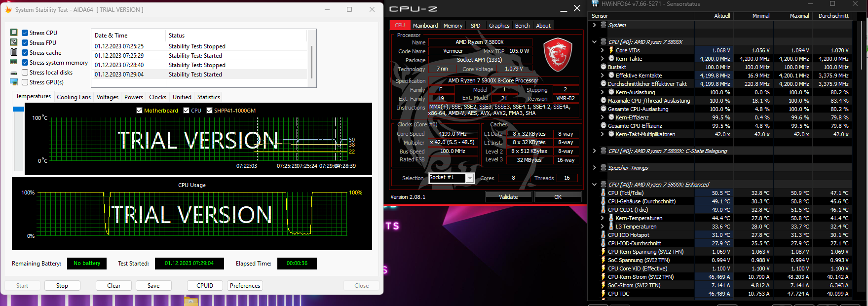Click the System group chip icon in HWiNFO
Viewport: 868px width, 306px height.
tap(604, 25)
